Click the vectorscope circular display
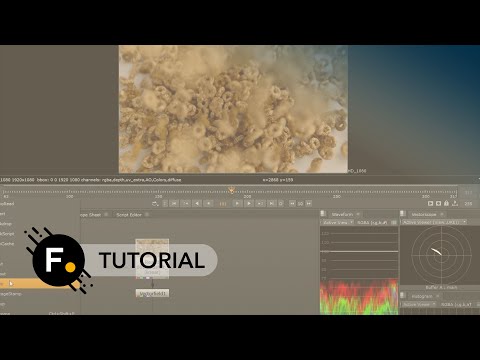 [x=441, y=255]
